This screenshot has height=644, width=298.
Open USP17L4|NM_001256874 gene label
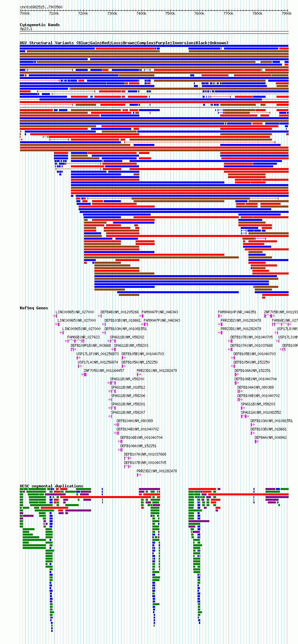coord(98,362)
